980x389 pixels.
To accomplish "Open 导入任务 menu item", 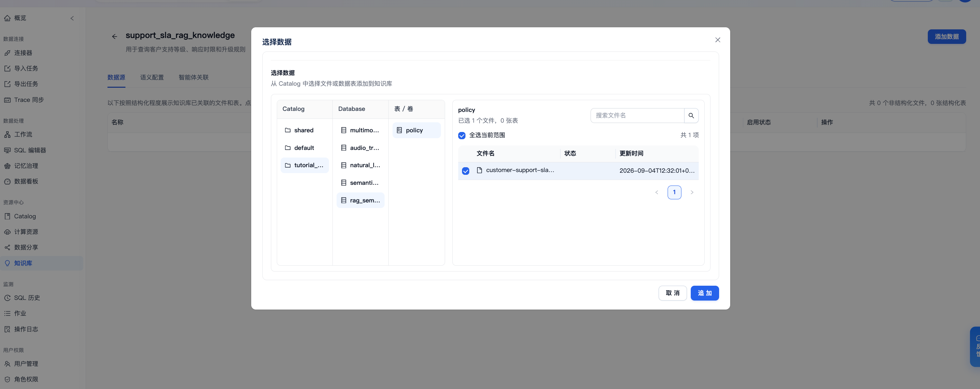I will (x=41, y=68).
